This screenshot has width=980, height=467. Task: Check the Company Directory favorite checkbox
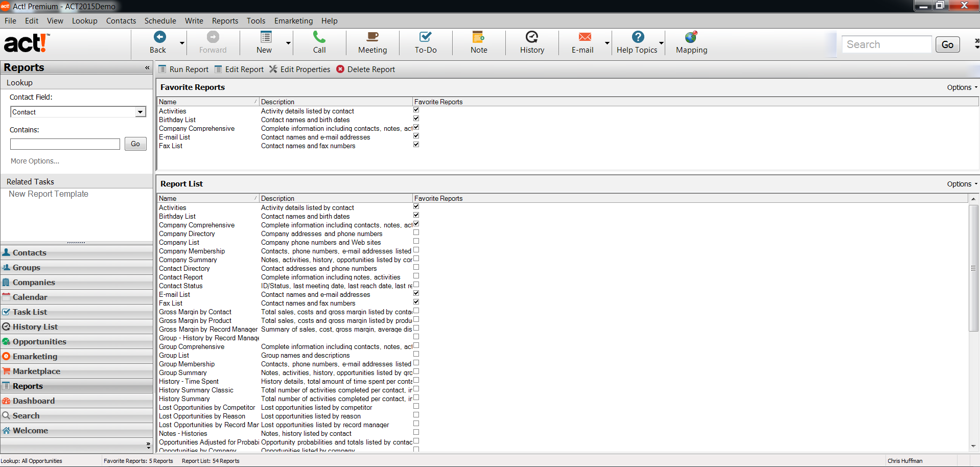[x=416, y=232]
